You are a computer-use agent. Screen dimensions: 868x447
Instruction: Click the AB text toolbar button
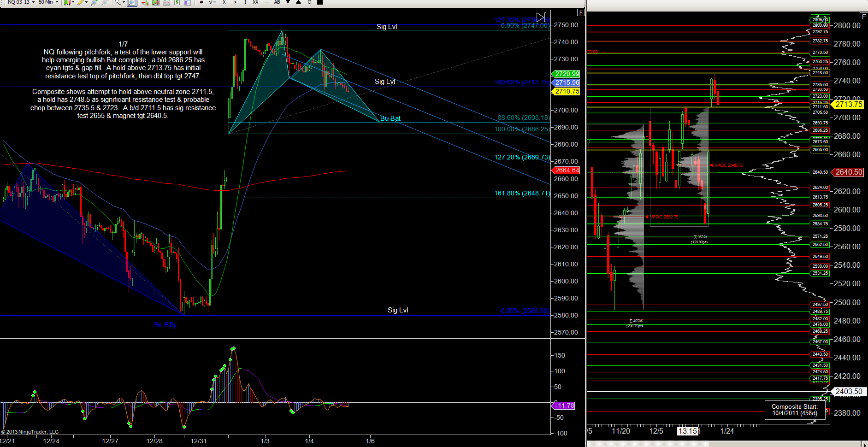[277, 2]
